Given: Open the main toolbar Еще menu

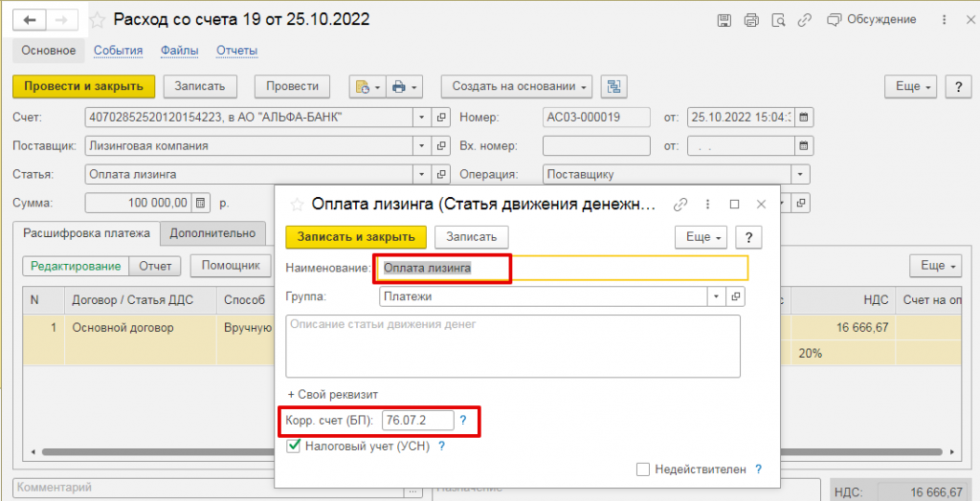Looking at the screenshot, I should [912, 87].
